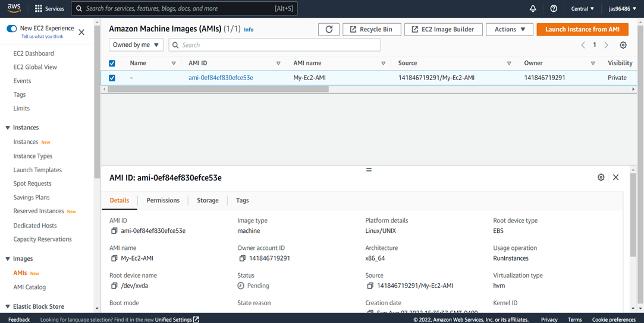Sort by AMI ID column arrow
The width and height of the screenshot is (644, 323).
tap(278, 63)
